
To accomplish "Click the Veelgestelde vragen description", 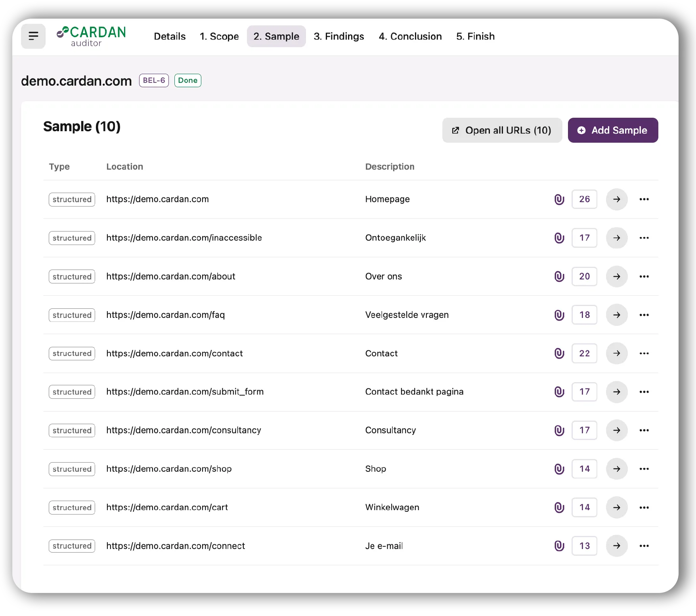I will coord(407,315).
